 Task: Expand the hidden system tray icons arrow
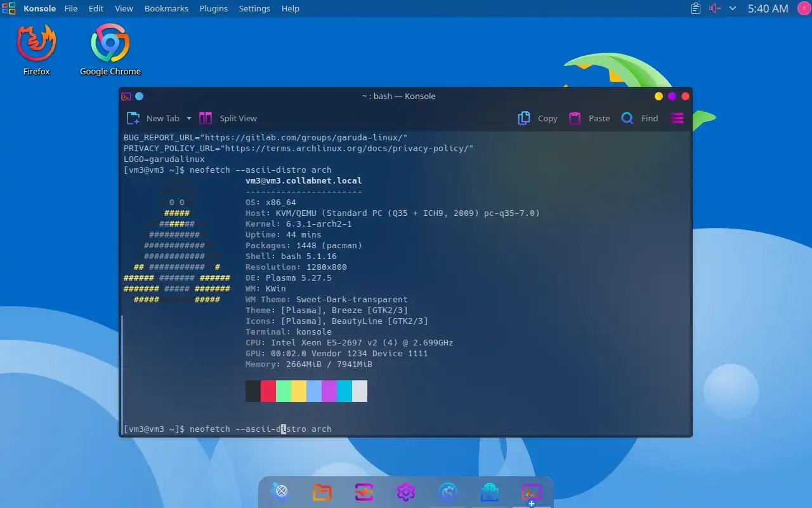click(733, 8)
